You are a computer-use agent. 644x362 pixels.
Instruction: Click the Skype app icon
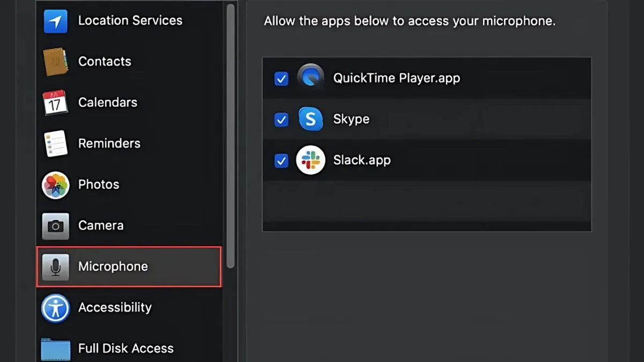pos(311,119)
